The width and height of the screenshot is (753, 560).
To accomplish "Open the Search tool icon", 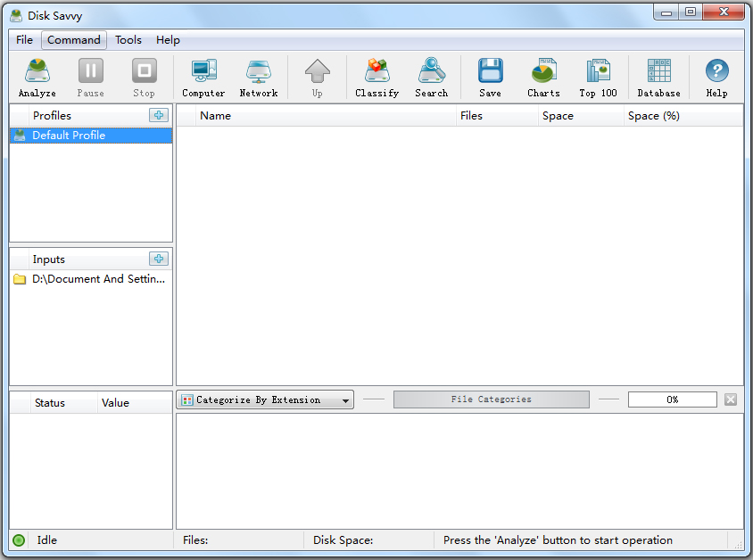I will tap(431, 77).
